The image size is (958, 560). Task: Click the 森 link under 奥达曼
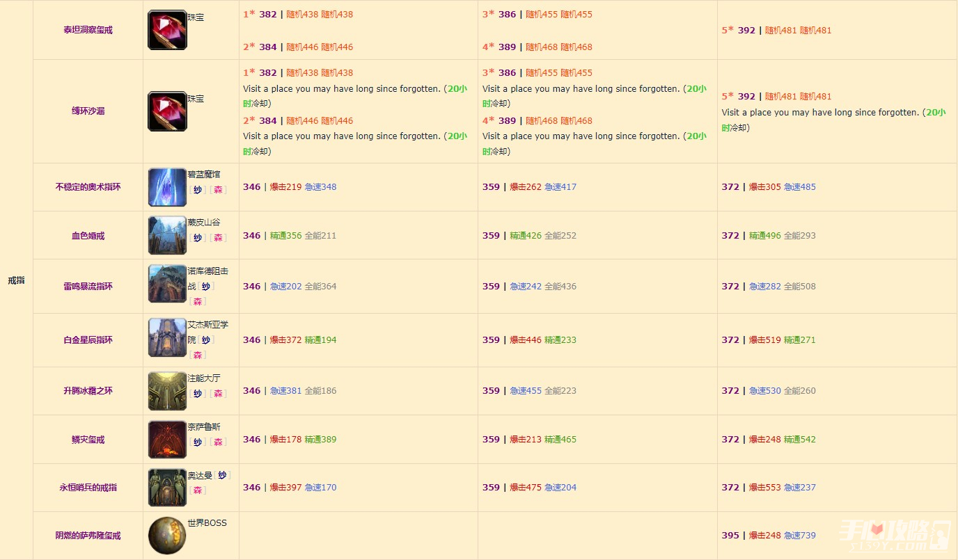(197, 490)
